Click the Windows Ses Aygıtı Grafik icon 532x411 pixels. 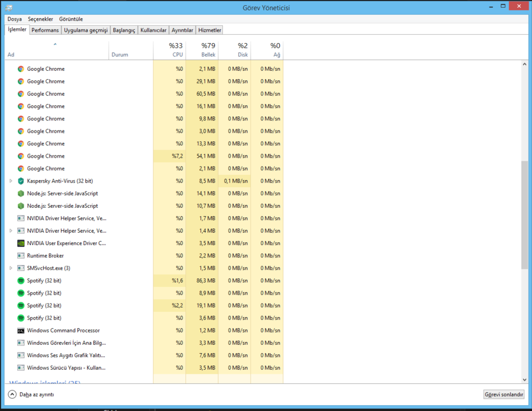pos(21,355)
